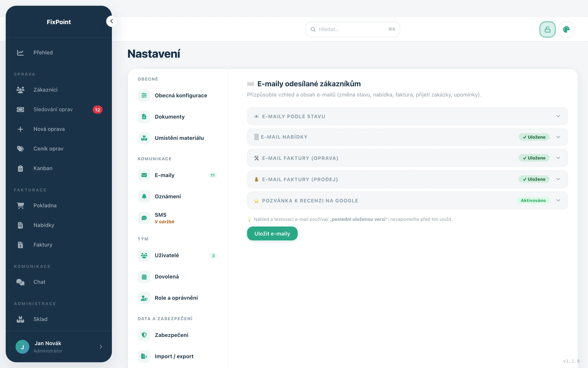Expand E-mail faktury (prodej) chevron
Viewport: 588px width, 368px height.
click(x=558, y=179)
